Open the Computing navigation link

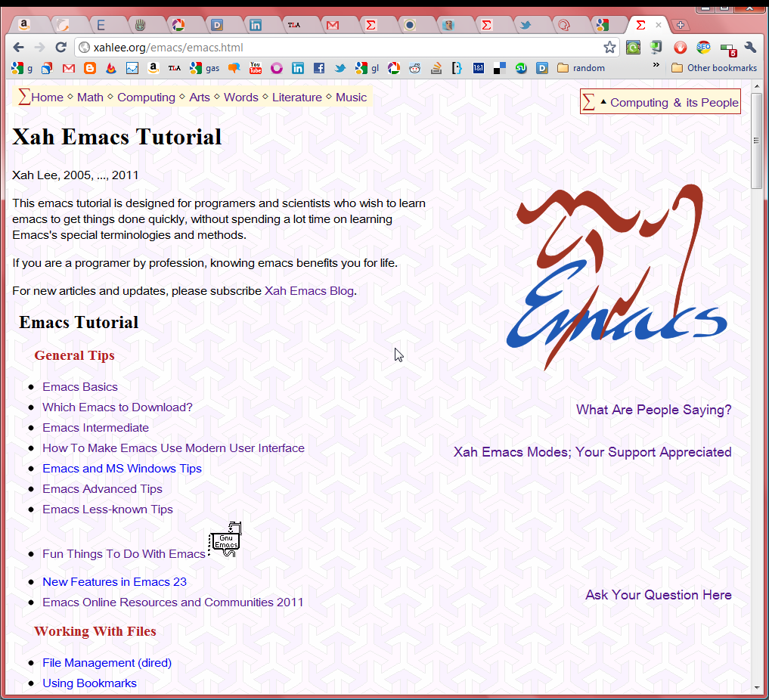(x=146, y=97)
